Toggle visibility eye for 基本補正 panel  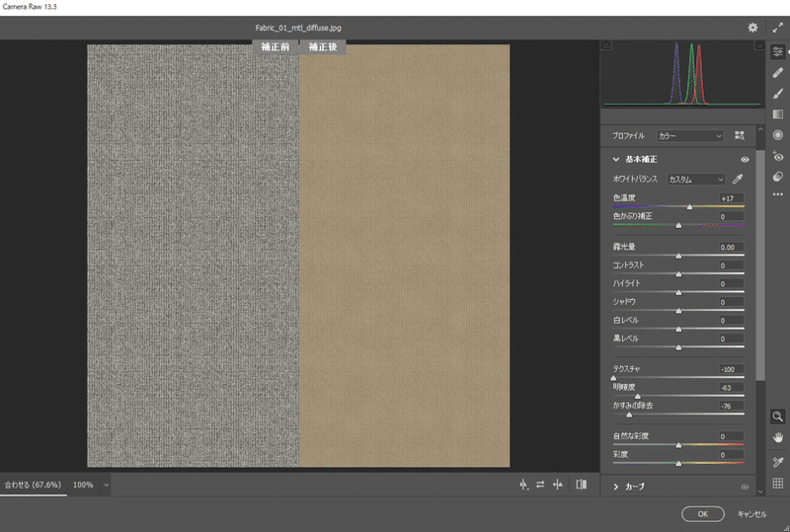pyautogui.click(x=745, y=159)
